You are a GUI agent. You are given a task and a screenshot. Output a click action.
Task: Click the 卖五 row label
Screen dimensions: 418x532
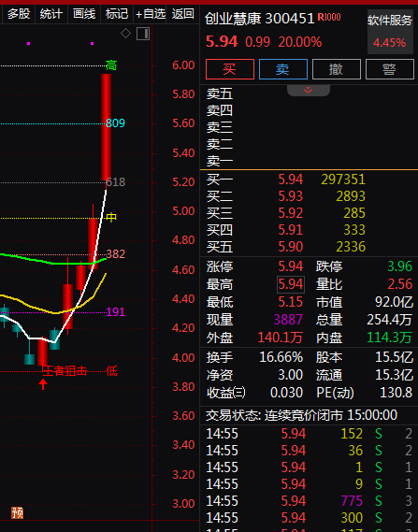pos(220,93)
